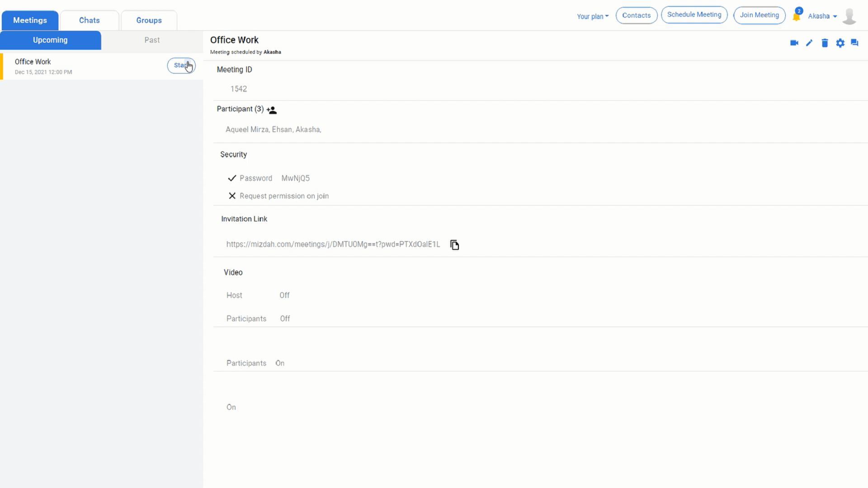Click the Video Host Off value
Image resolution: width=868 pixels, height=488 pixels.
click(x=284, y=296)
